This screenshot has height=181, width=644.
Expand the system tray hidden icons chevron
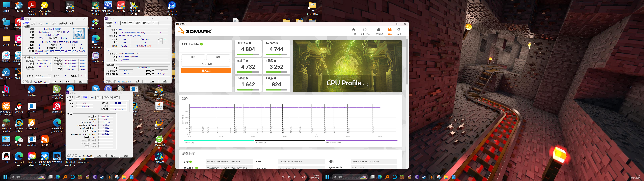point(278,177)
